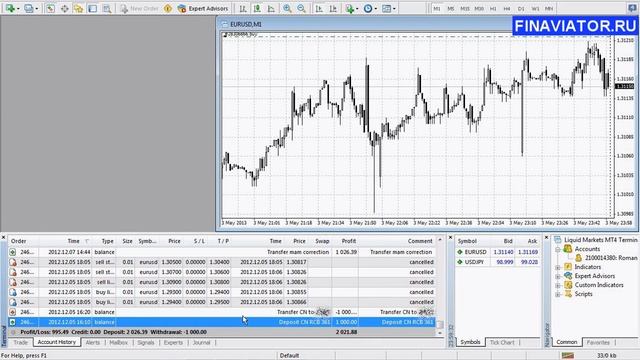
Task: Open MetaEditor yellow diamond icon
Action: [x=168, y=8]
